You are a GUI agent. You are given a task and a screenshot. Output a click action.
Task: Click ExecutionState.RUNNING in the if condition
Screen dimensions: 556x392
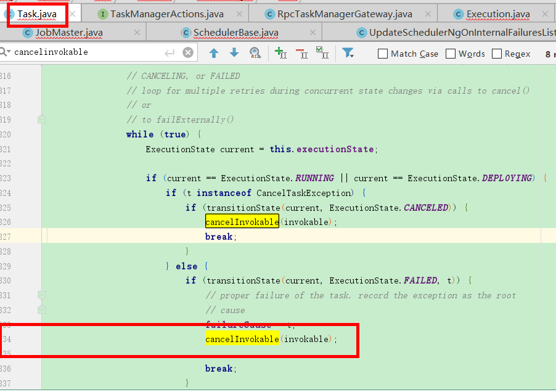tap(277, 178)
